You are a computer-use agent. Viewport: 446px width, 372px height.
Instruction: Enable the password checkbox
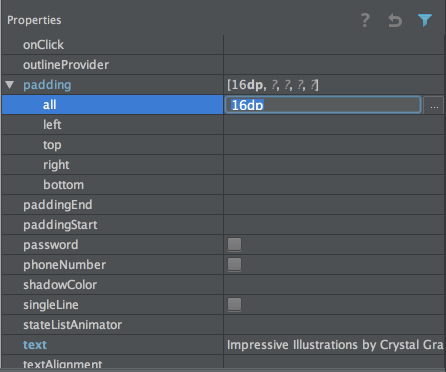point(234,244)
